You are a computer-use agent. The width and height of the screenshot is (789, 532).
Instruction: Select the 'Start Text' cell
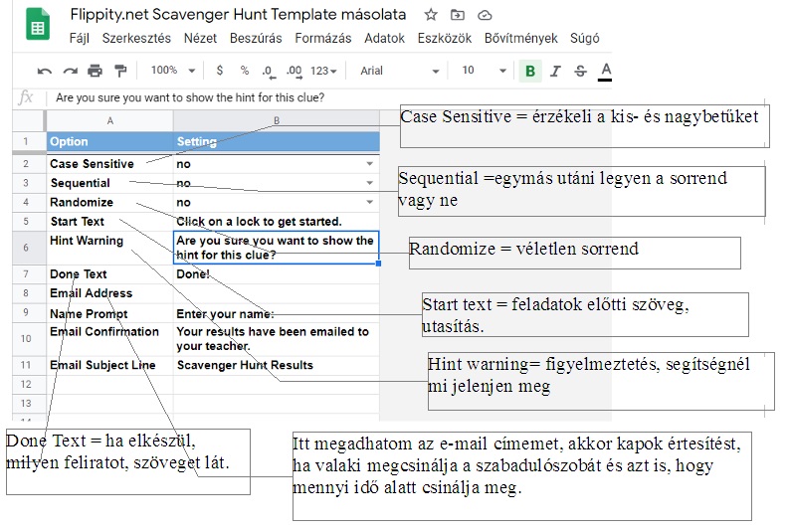(x=109, y=221)
